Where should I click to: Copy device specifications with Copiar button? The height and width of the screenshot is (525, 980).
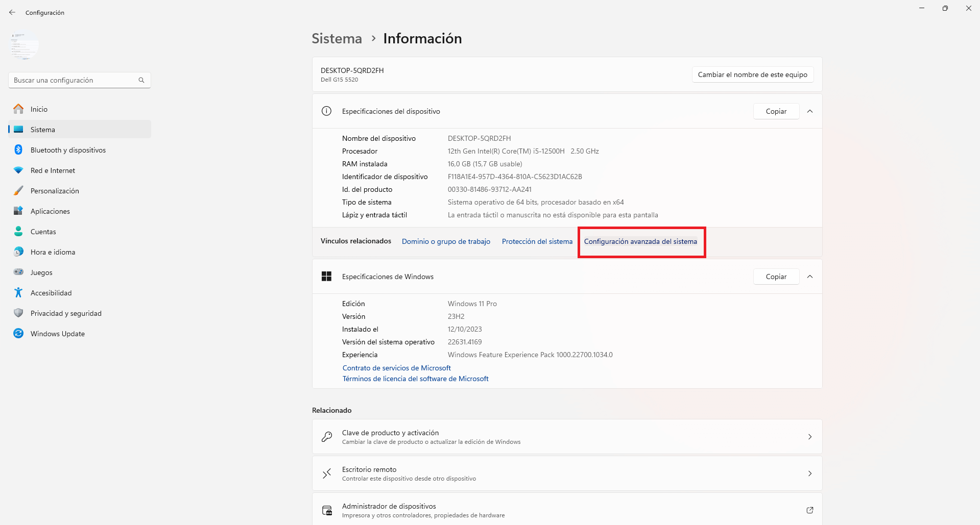[776, 111]
